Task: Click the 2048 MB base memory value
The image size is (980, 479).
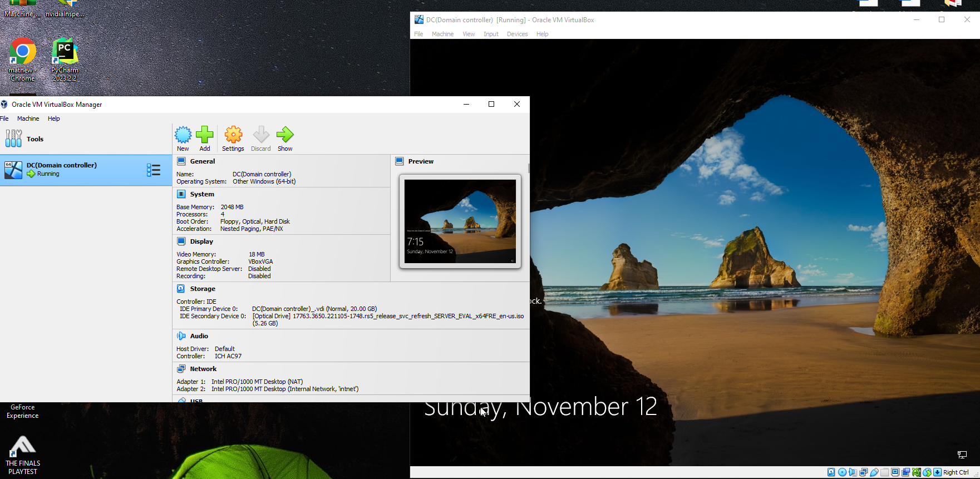Action: tap(232, 207)
